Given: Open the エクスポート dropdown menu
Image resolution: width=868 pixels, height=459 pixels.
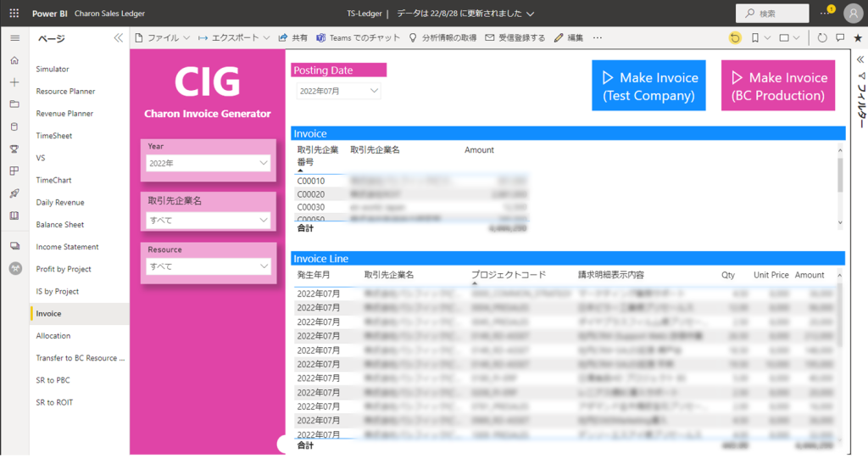Looking at the screenshot, I should (234, 37).
